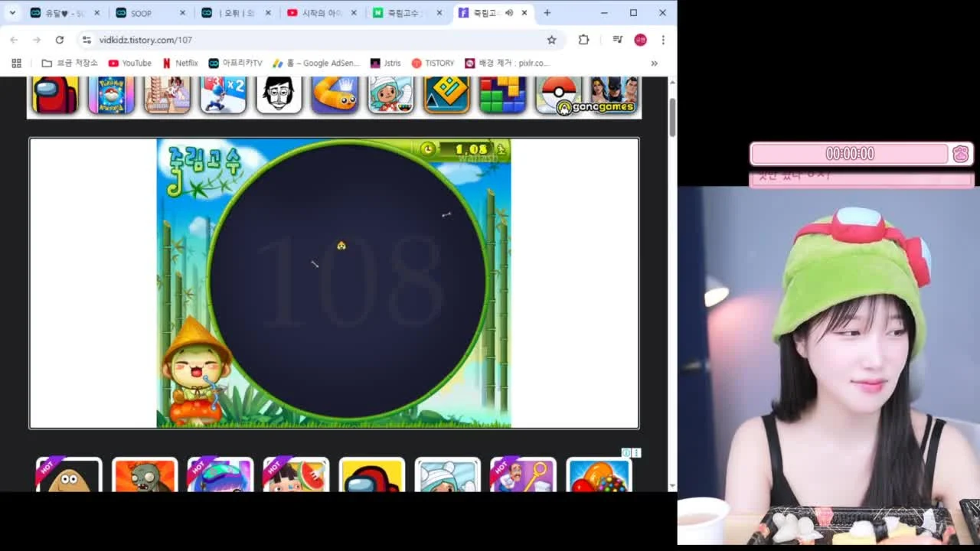
Task: Open a new browser tab
Action: pos(547,13)
